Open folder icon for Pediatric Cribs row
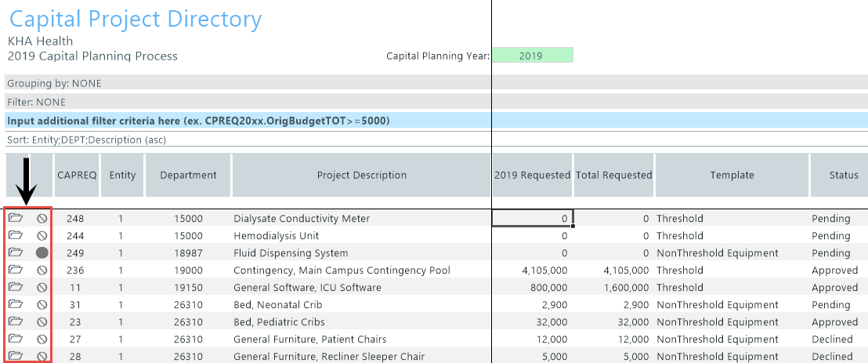 [x=15, y=321]
